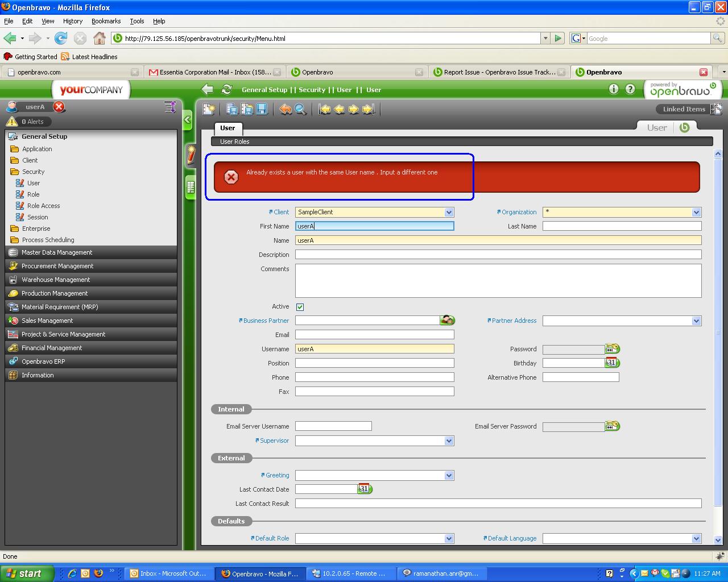
Task: Click the 0 Alerts button
Action: click(28, 122)
